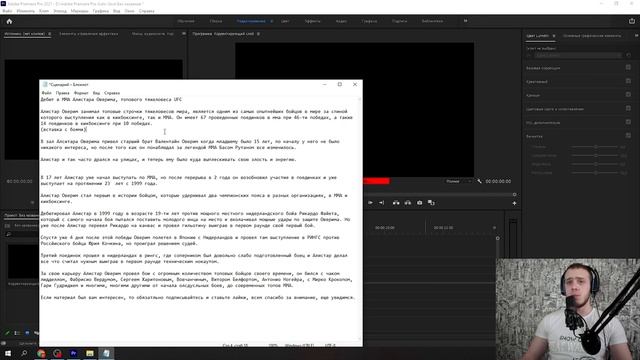The width and height of the screenshot is (640, 360).
Task: Switch to Цвет workspace tab
Action: point(285,21)
